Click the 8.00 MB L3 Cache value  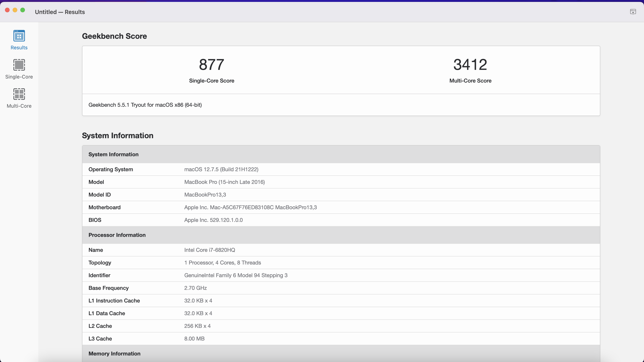194,339
